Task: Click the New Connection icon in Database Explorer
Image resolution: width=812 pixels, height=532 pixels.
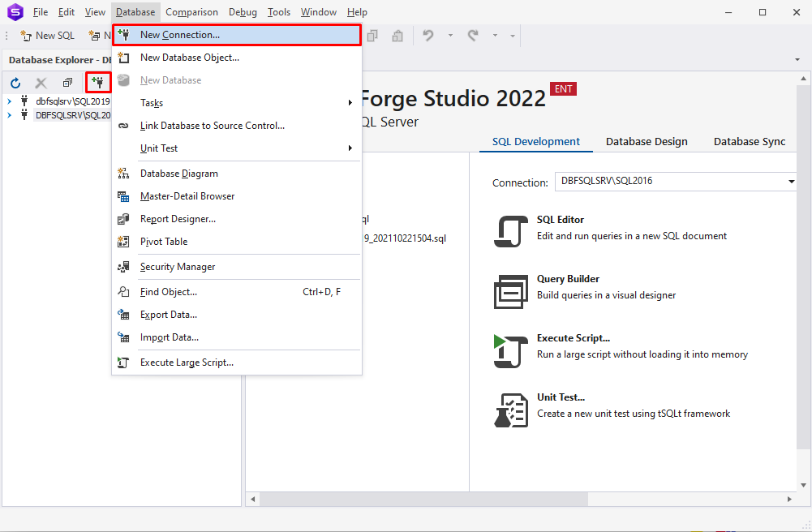Action: pyautogui.click(x=98, y=83)
